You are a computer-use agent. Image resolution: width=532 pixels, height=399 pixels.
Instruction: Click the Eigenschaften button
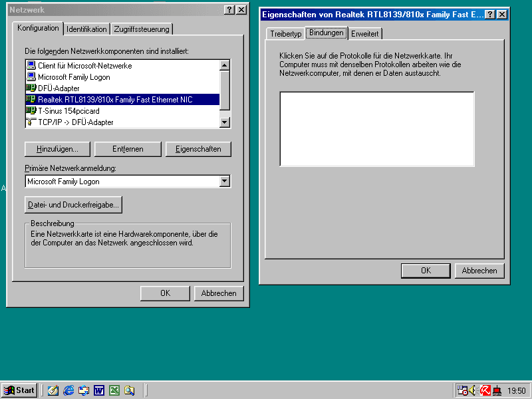[x=198, y=149]
